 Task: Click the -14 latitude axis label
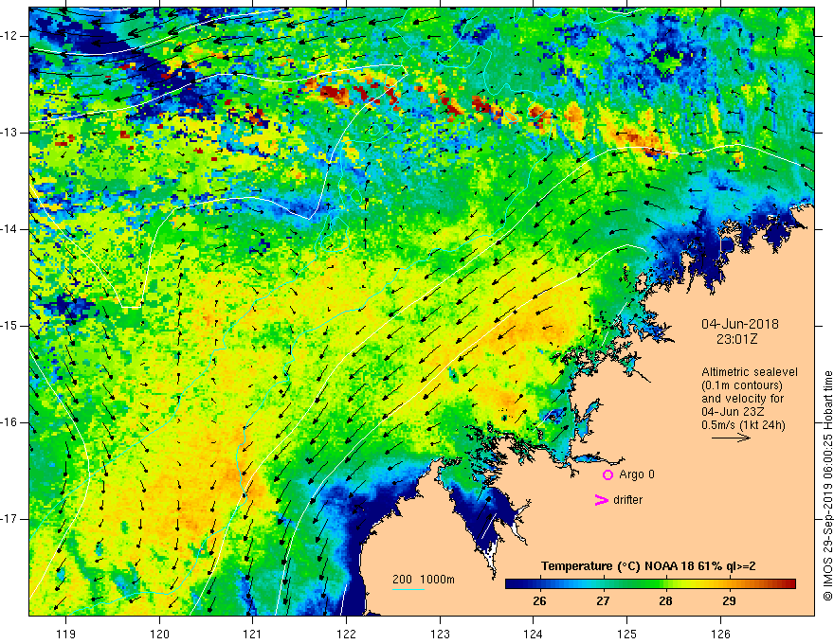[x=9, y=229]
